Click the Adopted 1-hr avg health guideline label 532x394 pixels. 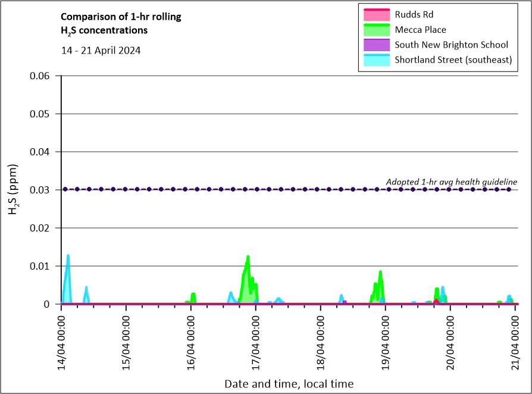coord(451,182)
